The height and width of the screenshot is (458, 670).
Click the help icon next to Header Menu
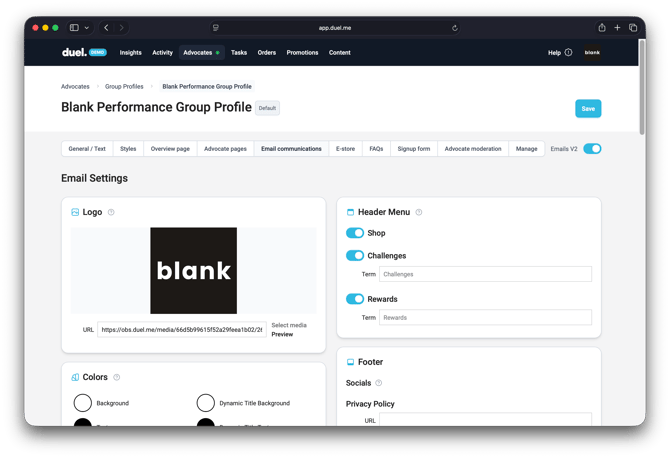419,212
